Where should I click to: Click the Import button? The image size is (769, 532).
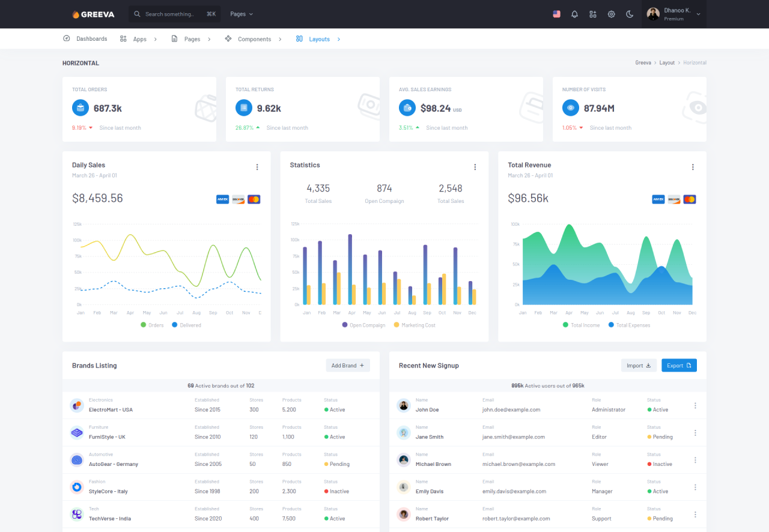(639, 365)
